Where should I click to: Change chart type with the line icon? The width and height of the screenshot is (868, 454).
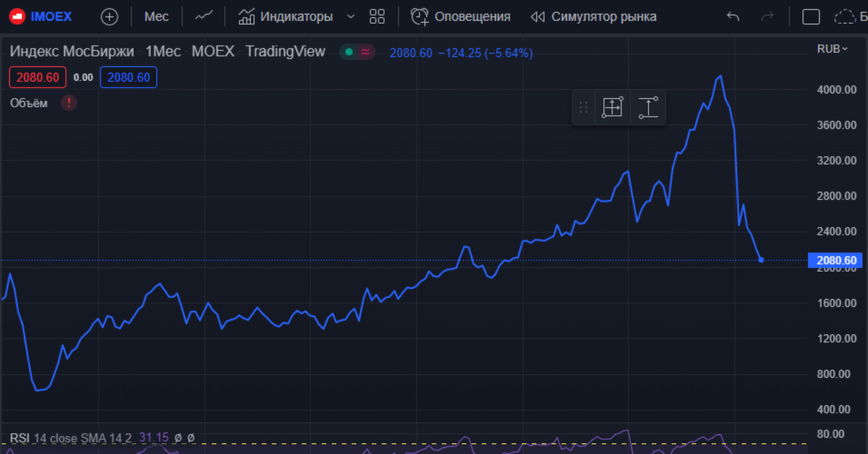click(x=204, y=17)
